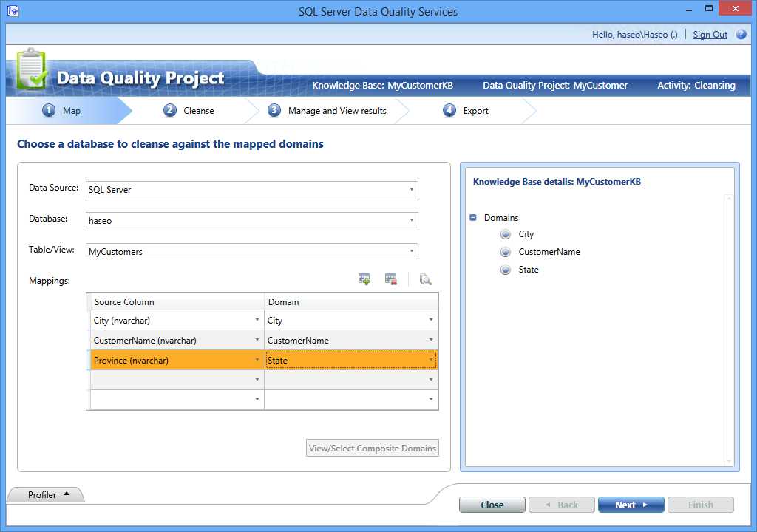Click the Knowledge Base: MyCustomerKB text
This screenshot has height=532, width=757.
(382, 86)
